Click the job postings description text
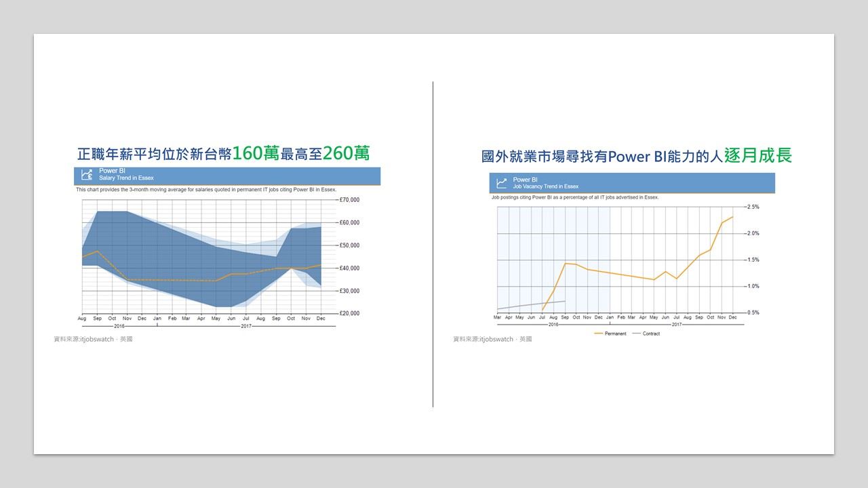 pyautogui.click(x=574, y=197)
